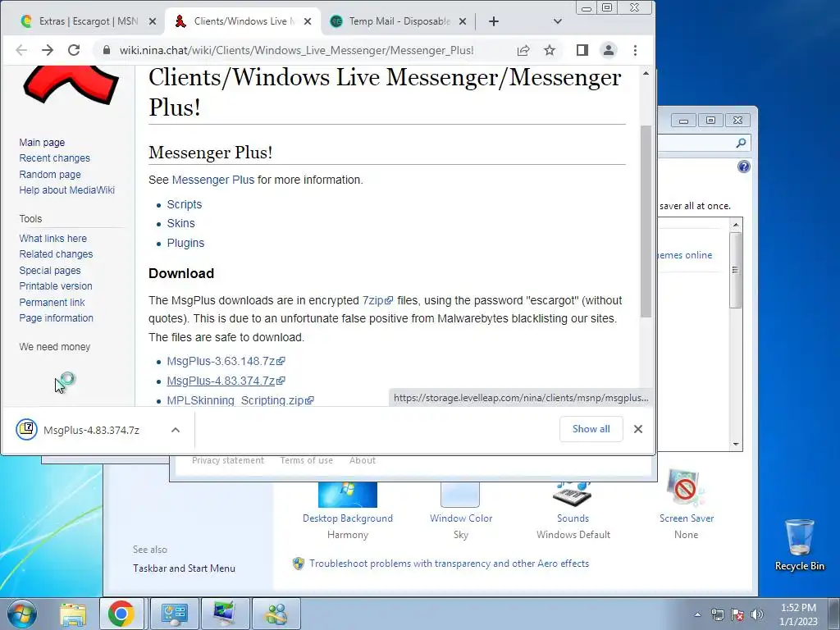
Task: Share this page via share icon
Action: point(523,50)
